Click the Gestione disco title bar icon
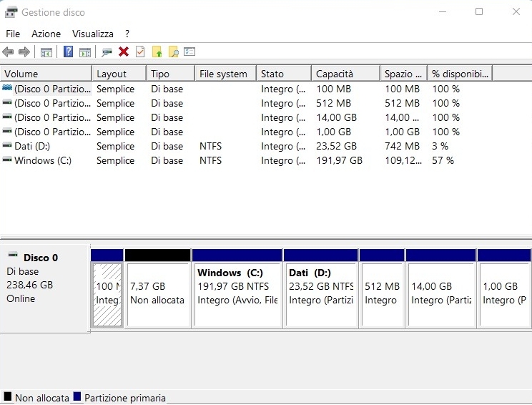This screenshot has width=532, height=405. (11, 12)
